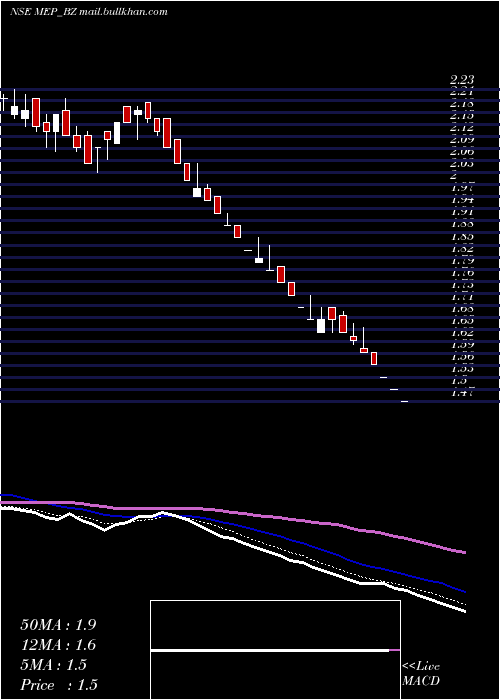Click the MACD label
Screen dimensions: 500x700
[421, 681]
